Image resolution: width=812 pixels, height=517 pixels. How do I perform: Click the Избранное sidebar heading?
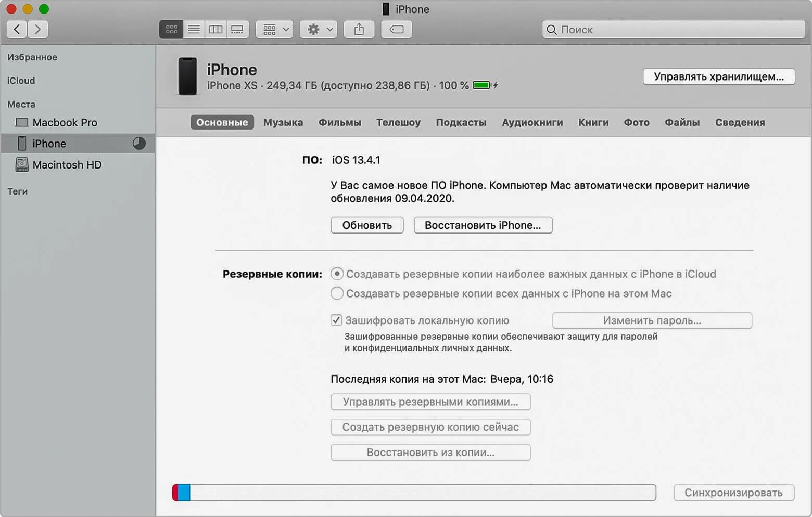click(x=32, y=57)
